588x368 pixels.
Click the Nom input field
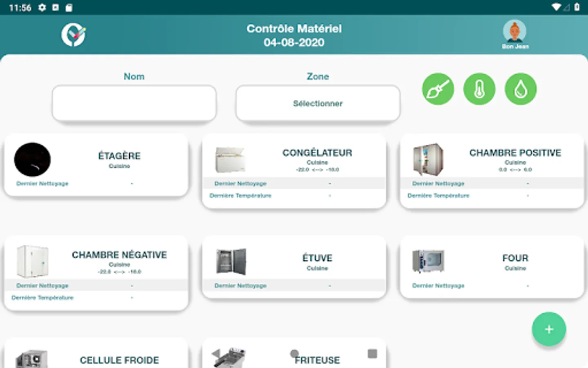click(x=134, y=103)
